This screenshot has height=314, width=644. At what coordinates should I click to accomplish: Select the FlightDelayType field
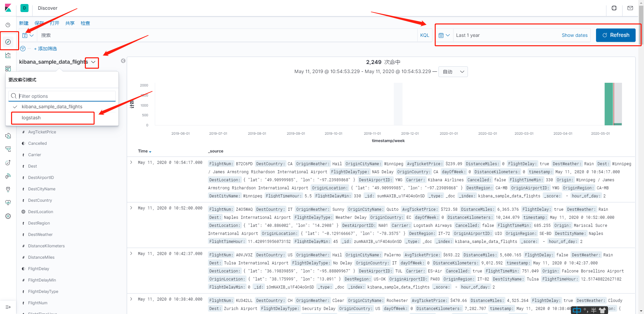coord(43,292)
